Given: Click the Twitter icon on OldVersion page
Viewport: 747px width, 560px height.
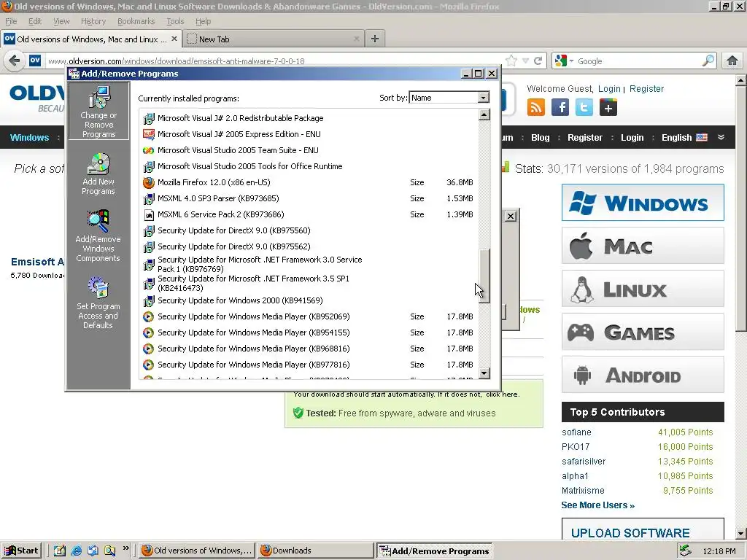Looking at the screenshot, I should pos(584,107).
